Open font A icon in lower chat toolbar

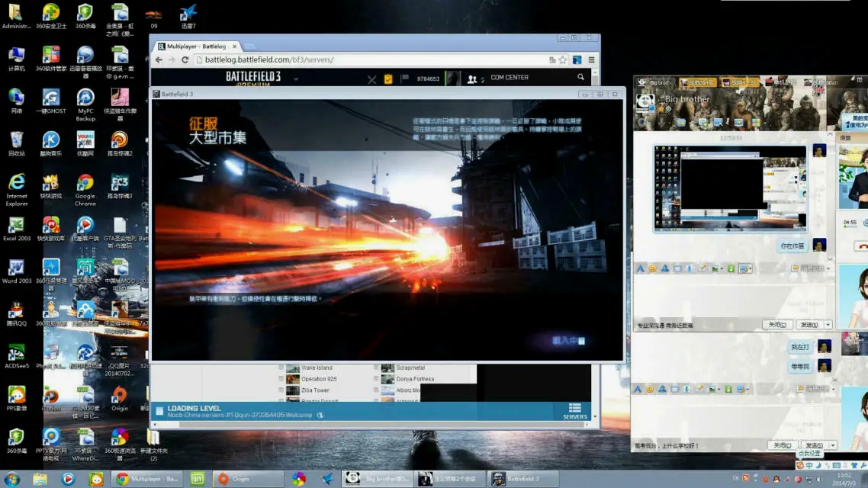(x=638, y=389)
